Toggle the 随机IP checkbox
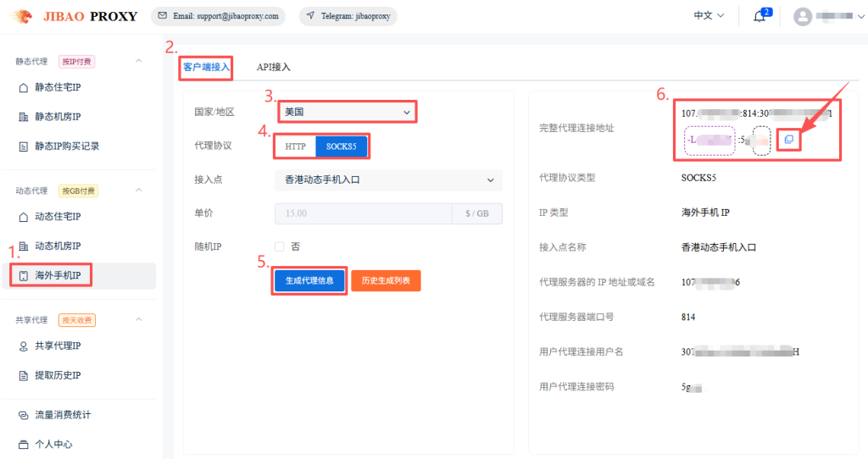 click(280, 246)
